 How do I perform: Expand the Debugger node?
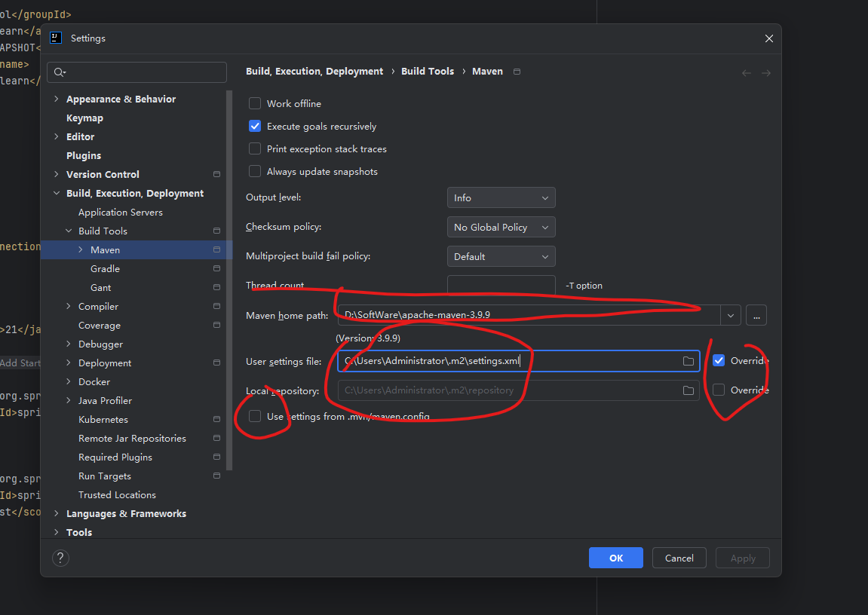68,344
